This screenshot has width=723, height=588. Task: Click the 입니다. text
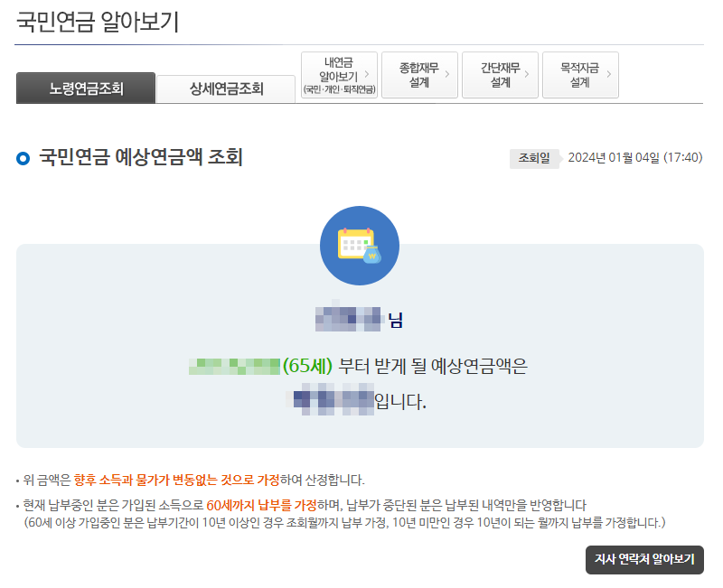coord(400,401)
